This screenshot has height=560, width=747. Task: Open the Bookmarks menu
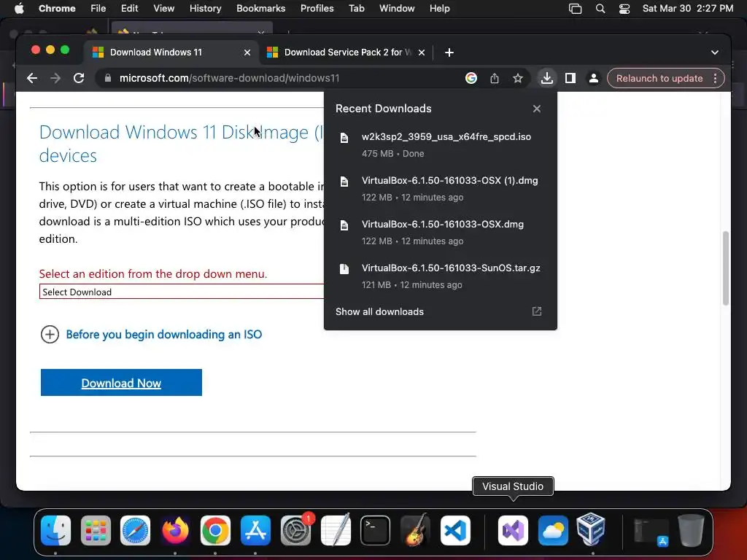pos(260,9)
